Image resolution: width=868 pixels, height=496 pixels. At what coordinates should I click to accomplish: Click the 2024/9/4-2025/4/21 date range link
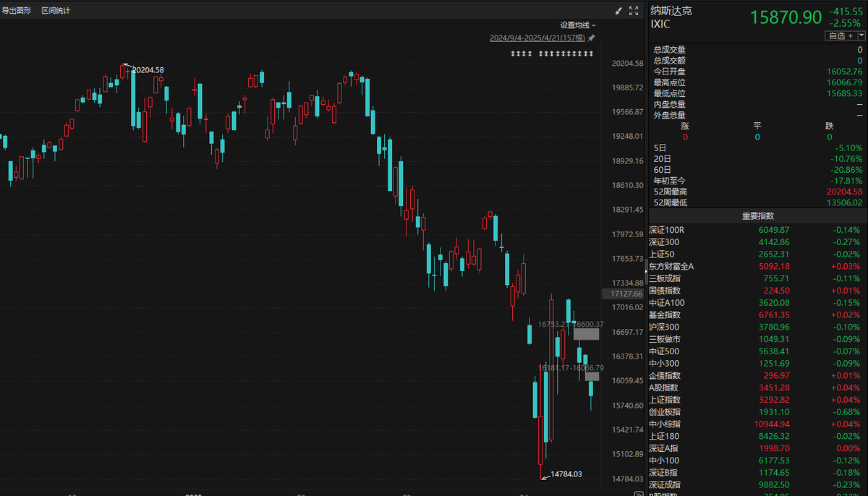(537, 38)
